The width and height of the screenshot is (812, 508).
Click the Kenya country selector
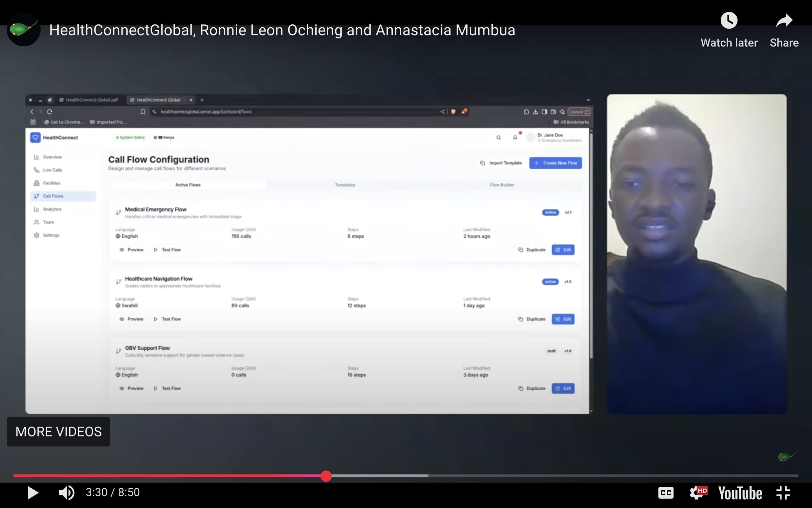click(164, 137)
